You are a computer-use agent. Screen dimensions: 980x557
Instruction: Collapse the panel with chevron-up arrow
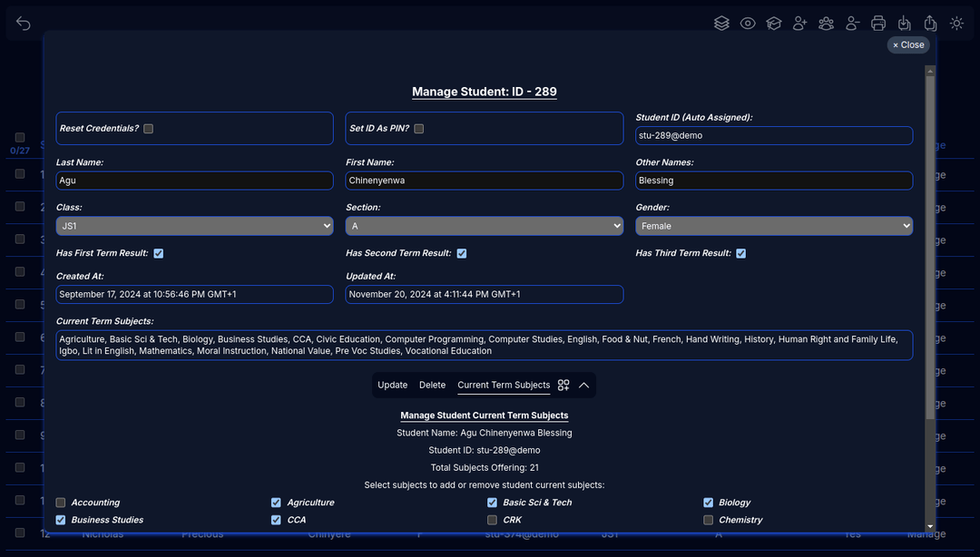[584, 386]
